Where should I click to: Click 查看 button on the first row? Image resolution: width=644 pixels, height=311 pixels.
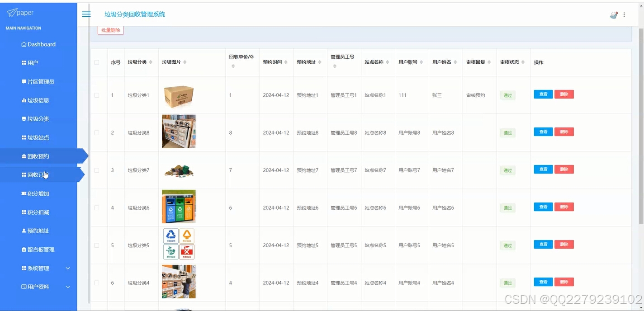coord(543,94)
